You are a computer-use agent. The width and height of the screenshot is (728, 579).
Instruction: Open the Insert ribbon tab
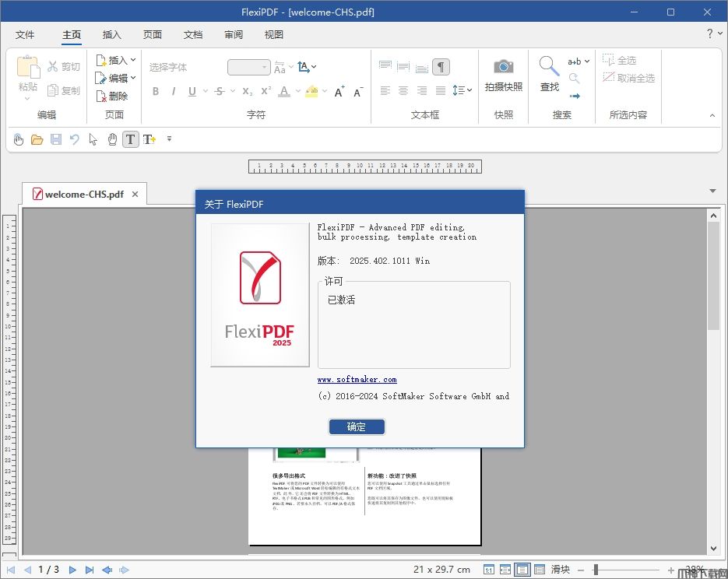(112, 35)
